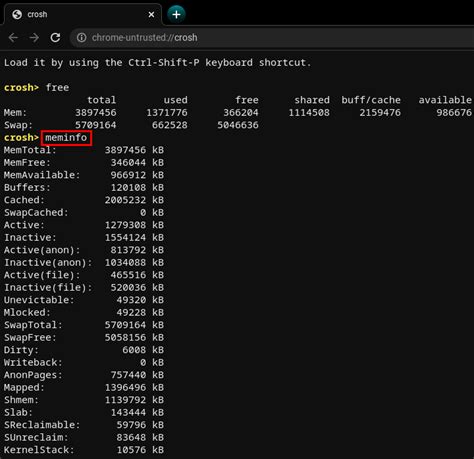The height and width of the screenshot is (459, 474).
Task: Click the globe favicon on crosh tab
Action: pos(17,14)
